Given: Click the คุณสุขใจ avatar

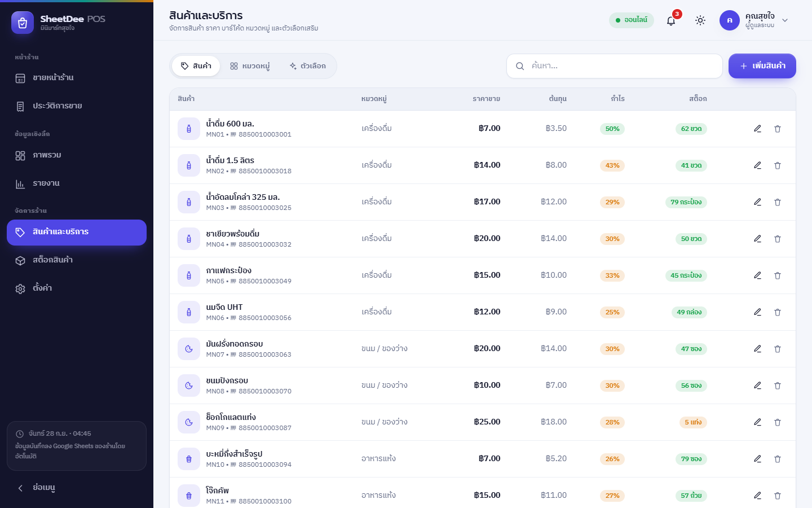Looking at the screenshot, I should click(730, 20).
